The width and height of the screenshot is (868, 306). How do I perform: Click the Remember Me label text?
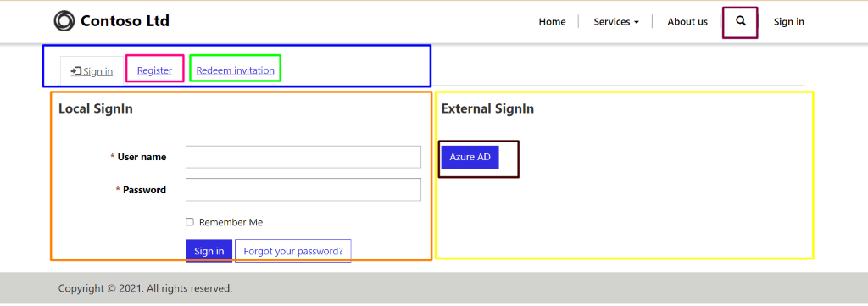231,222
